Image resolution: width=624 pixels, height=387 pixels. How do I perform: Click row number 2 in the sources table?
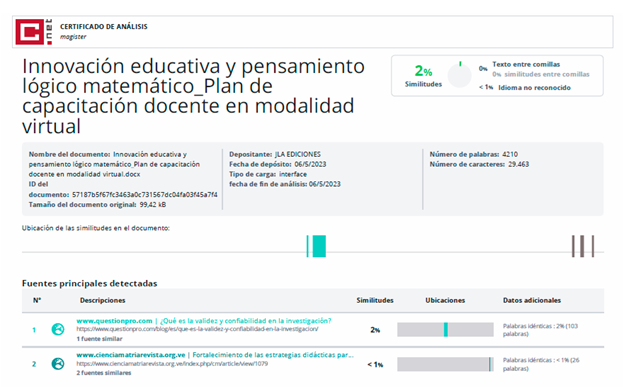[x=34, y=364]
